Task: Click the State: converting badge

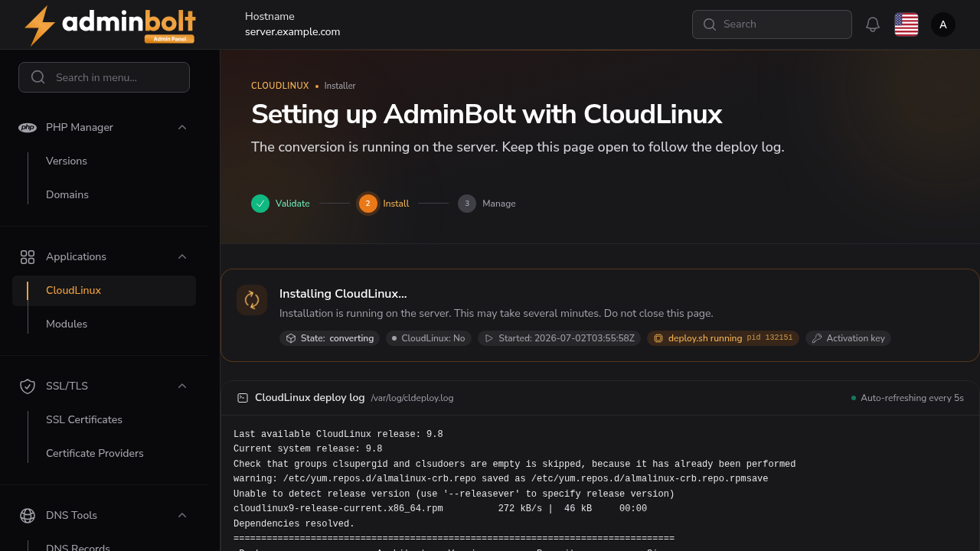Action: click(x=330, y=338)
